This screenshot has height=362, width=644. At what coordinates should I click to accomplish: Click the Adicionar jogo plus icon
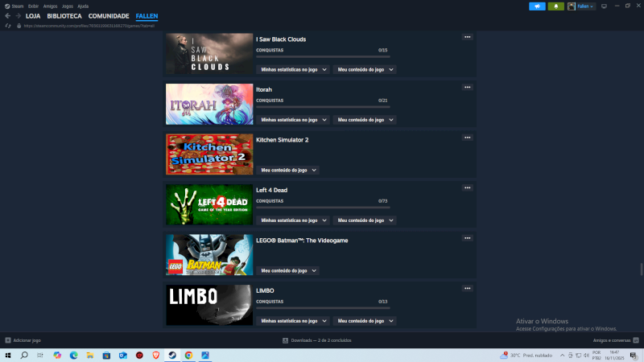pyautogui.click(x=8, y=340)
